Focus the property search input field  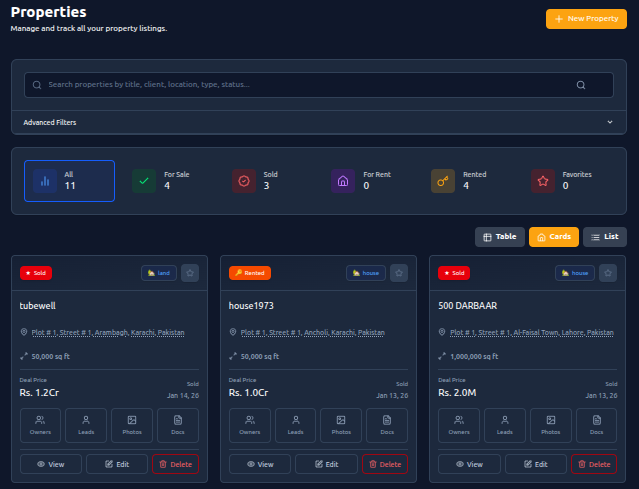click(300, 85)
